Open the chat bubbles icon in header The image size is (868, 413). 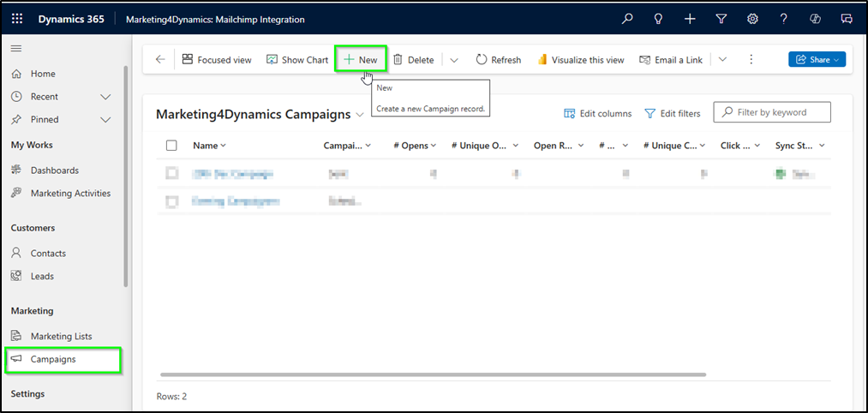pos(847,19)
